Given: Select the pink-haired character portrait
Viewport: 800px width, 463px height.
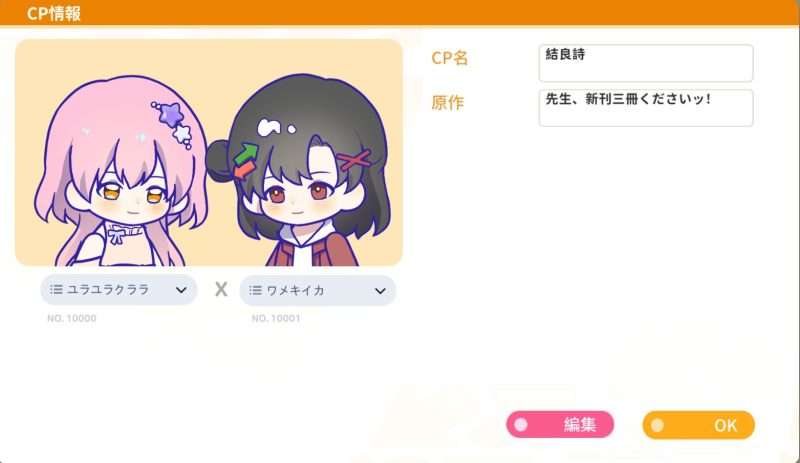Looking at the screenshot, I should 122,171.
